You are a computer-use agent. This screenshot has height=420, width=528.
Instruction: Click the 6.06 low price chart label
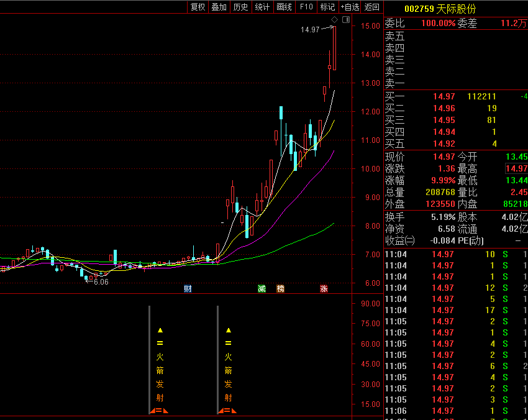point(101,282)
